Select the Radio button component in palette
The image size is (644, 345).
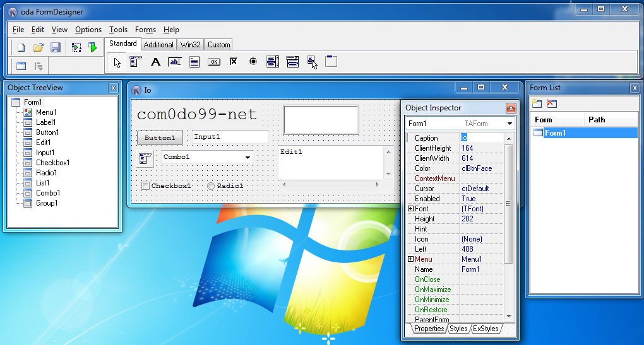[x=253, y=62]
